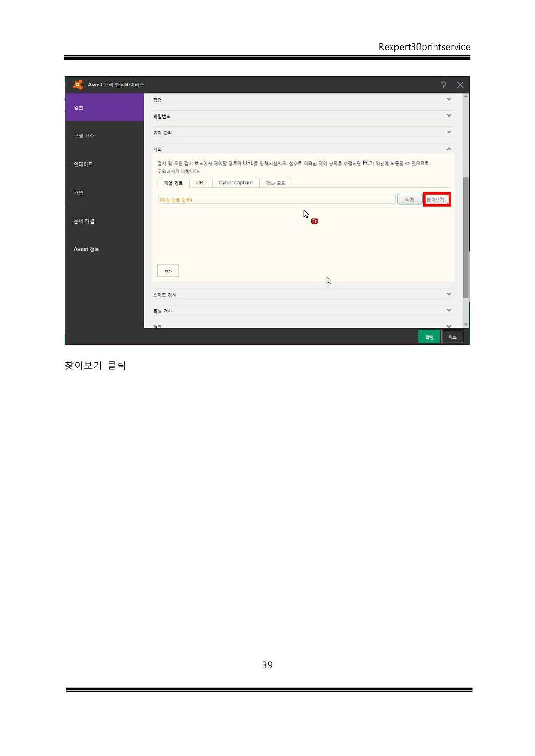Switch to the 강화 모드 tab
Viewport: 535px width, 756px height.
point(276,183)
